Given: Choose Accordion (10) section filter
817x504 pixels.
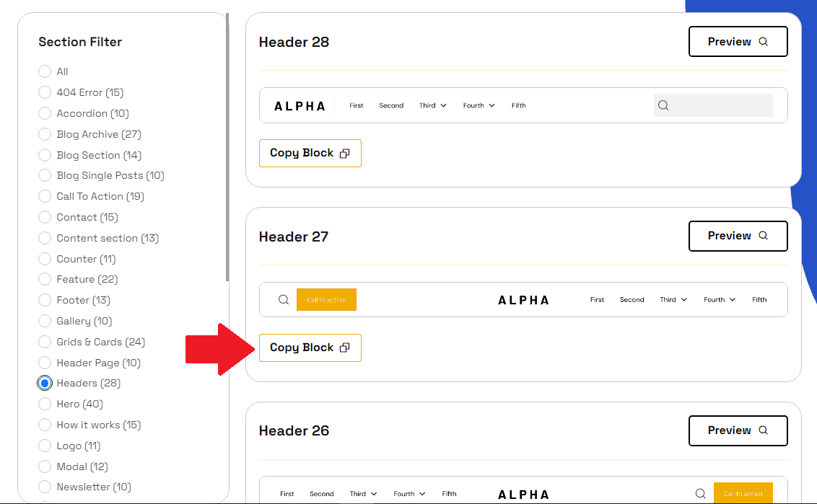Looking at the screenshot, I should [x=45, y=113].
